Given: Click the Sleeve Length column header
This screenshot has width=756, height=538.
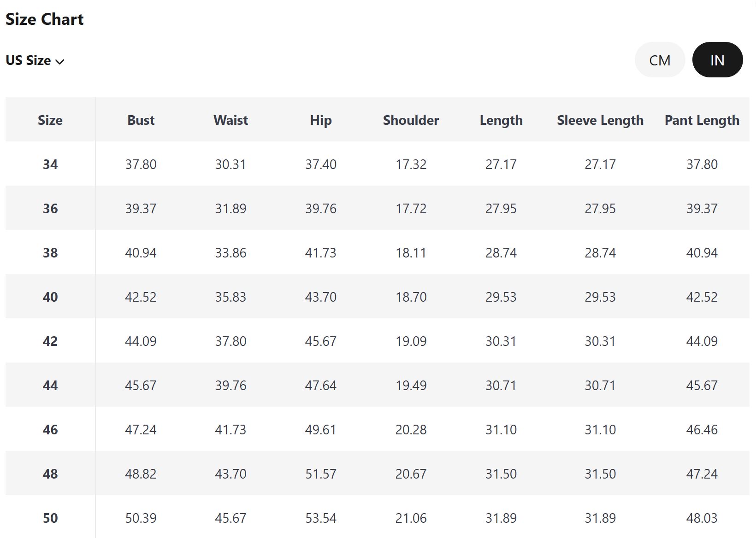Looking at the screenshot, I should tap(600, 120).
